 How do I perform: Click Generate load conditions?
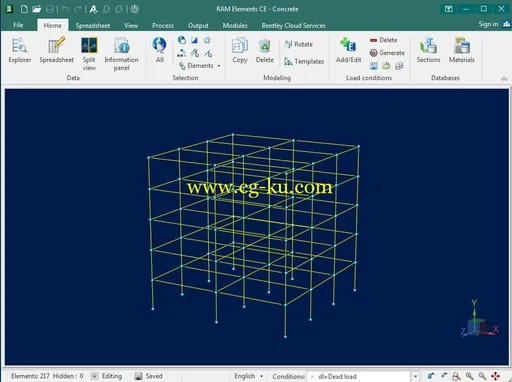[x=387, y=53]
